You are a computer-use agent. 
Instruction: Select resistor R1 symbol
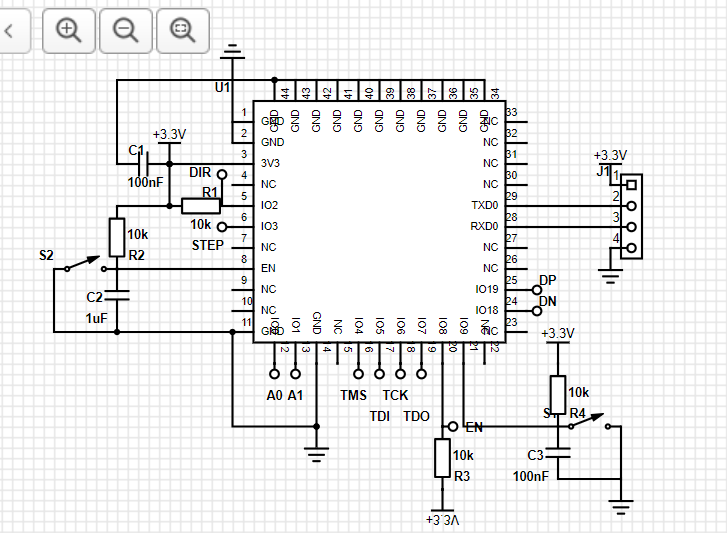(x=201, y=206)
